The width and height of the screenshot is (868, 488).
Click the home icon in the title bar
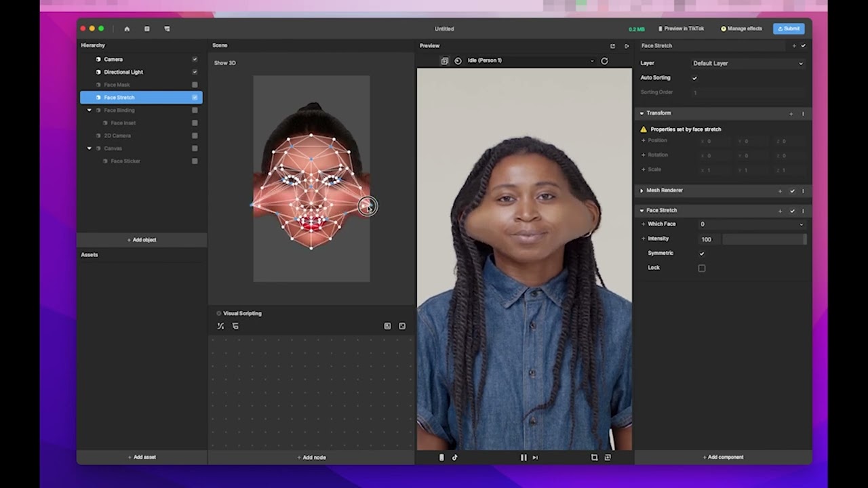pos(127,29)
